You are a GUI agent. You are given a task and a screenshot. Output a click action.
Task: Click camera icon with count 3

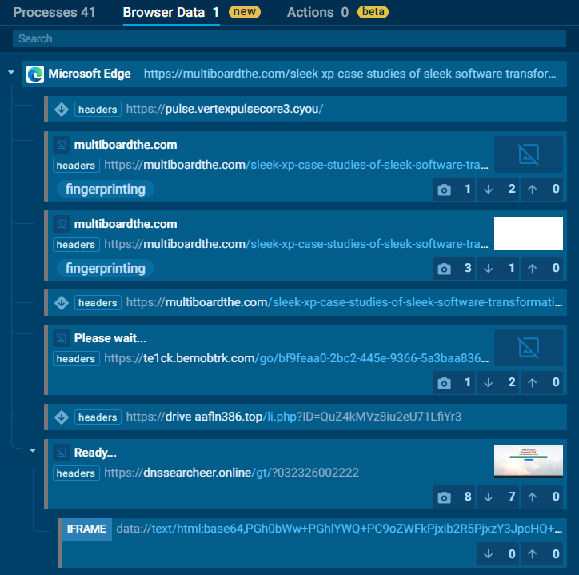coord(444,269)
